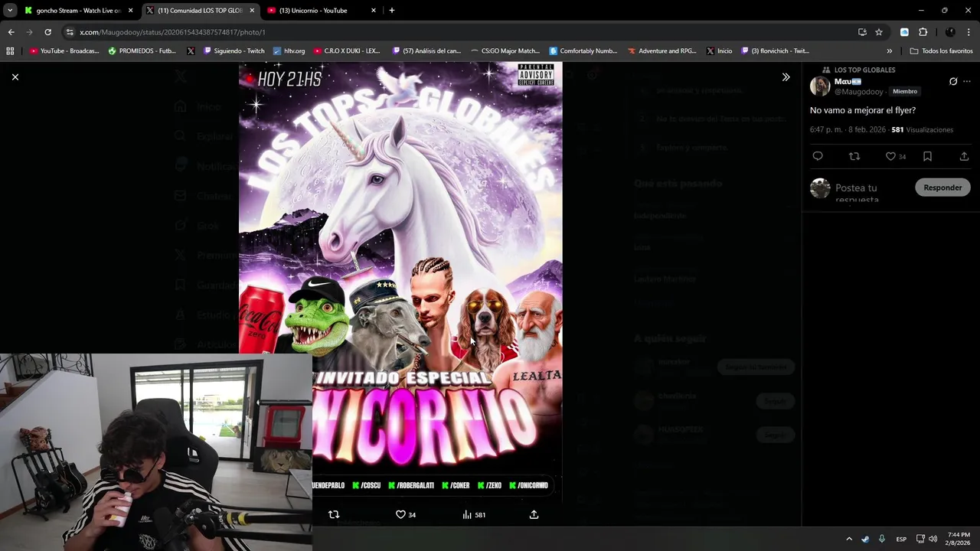
Task: Bookmark the tweet in the side panel
Action: click(x=927, y=156)
